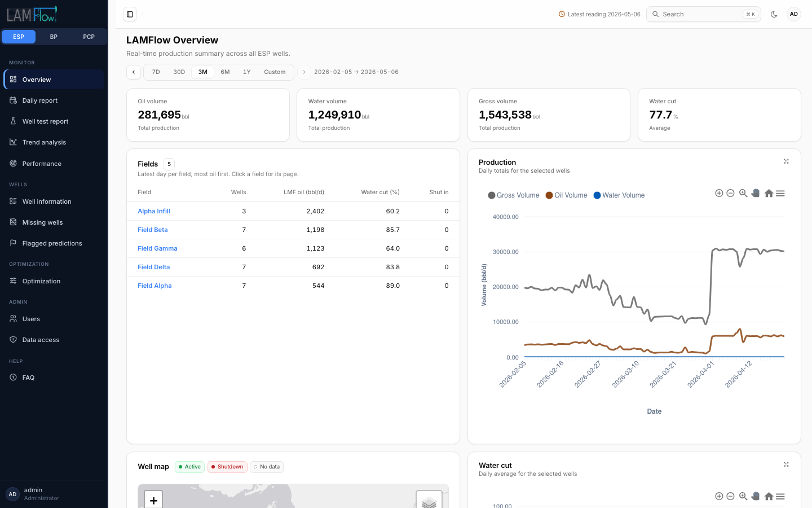Open the FAQ help page
The image size is (812, 508).
coord(54,378)
